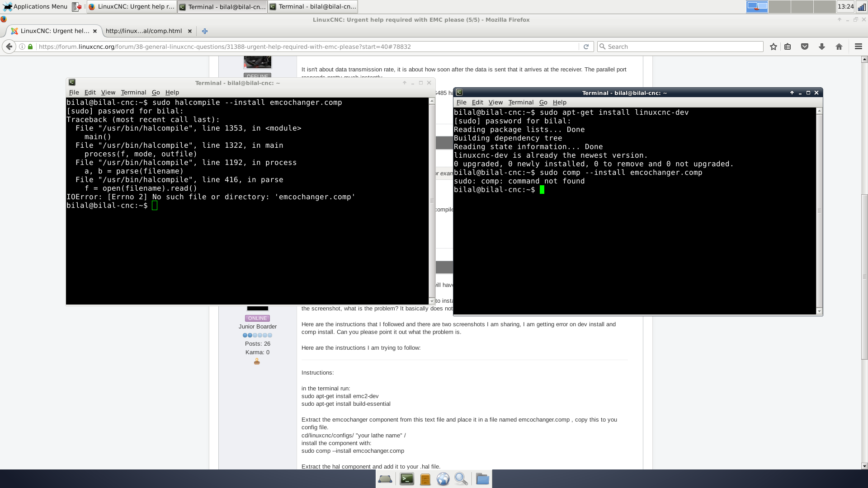Viewport: 868px width, 488px height.
Task: Click the Firefox Search box
Action: 680,47
